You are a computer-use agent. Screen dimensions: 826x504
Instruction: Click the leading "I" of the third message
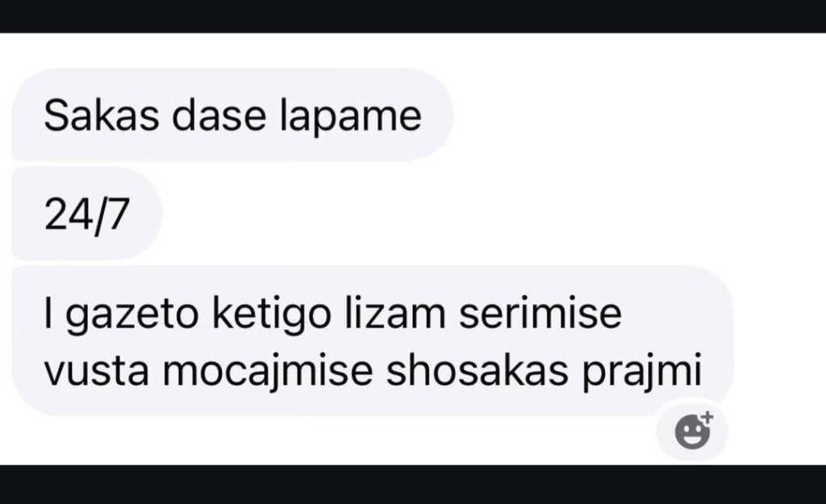(x=49, y=314)
